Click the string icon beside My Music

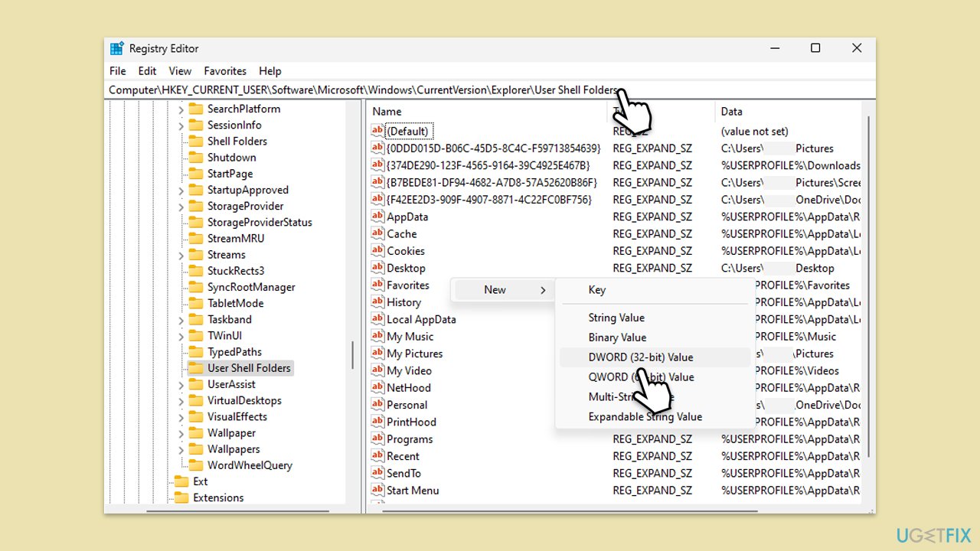coord(377,336)
